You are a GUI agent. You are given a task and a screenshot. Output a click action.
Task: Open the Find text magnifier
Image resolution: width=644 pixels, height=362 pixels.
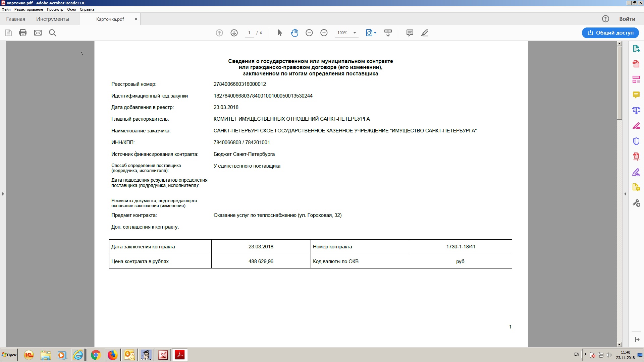coord(53,33)
